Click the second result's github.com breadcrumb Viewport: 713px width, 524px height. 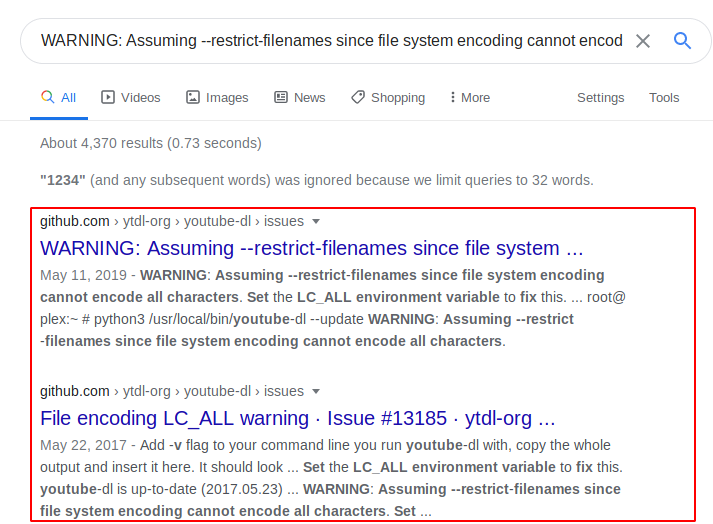tap(75, 391)
